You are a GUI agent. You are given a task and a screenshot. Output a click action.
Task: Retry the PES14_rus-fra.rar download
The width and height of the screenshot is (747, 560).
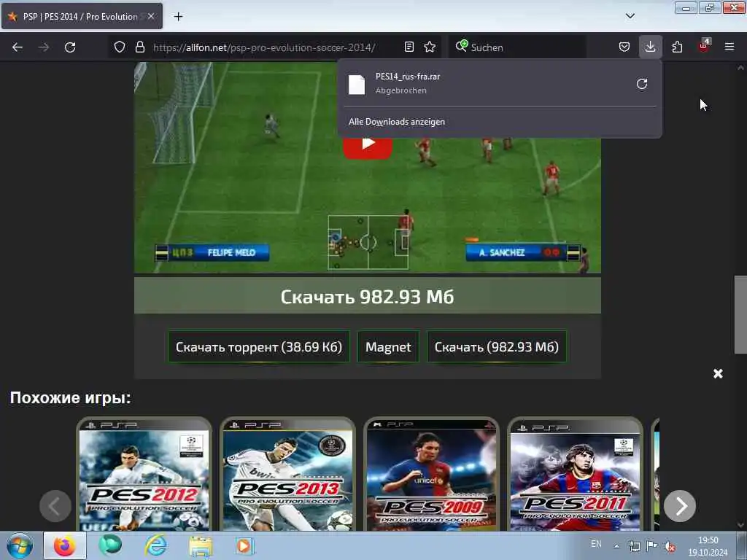point(642,84)
